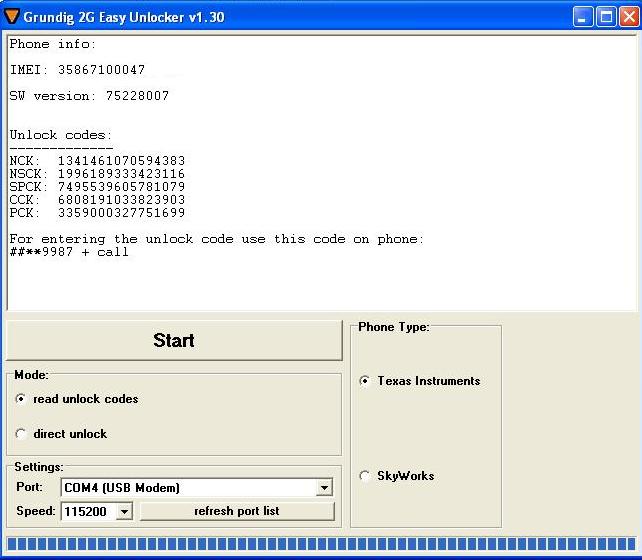642x560 pixels.
Task: Click the 'refresh port list' button
Action: click(x=237, y=511)
